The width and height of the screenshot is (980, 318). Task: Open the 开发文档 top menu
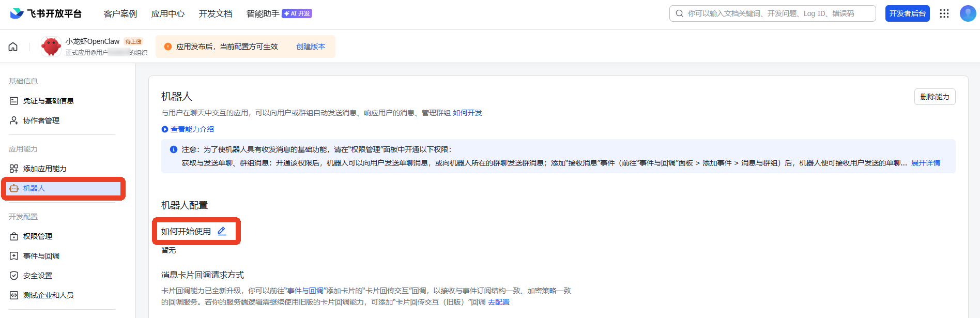pos(215,14)
